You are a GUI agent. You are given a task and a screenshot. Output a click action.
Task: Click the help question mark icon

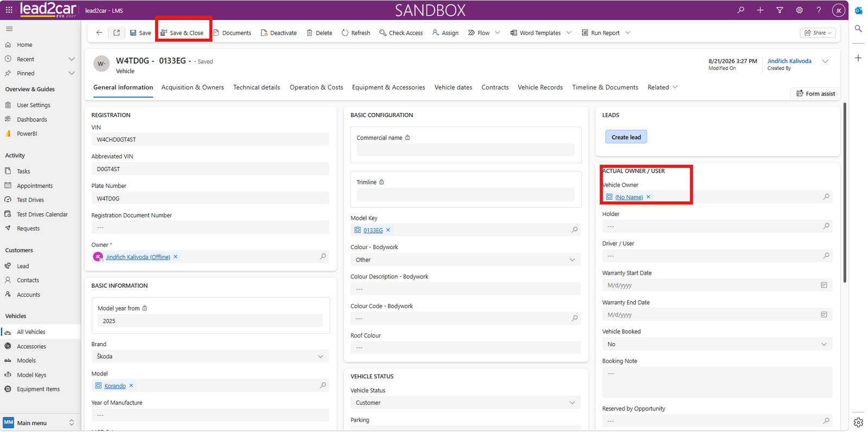[819, 10]
